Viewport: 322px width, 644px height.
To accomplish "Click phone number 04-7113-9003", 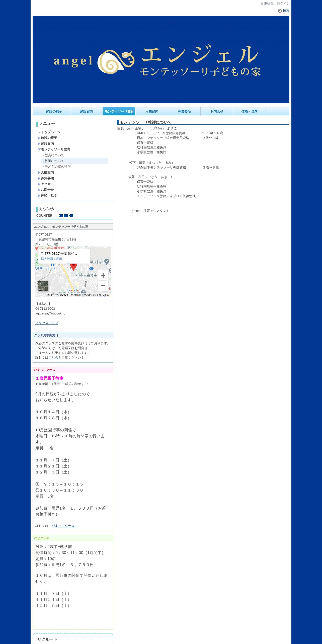I will point(45,309).
